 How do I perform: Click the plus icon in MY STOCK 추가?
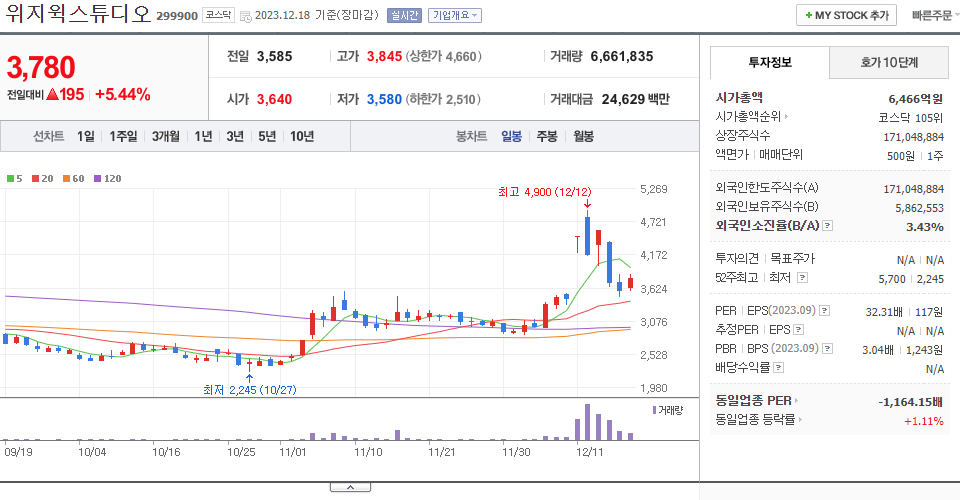click(x=809, y=15)
